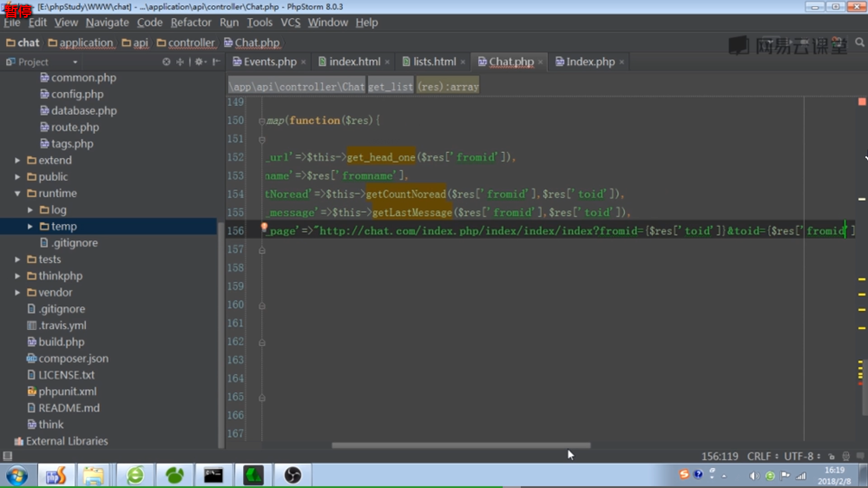Click the controller breadcrumb in navigation bar
Viewport: 868px width, 488px height.
[191, 43]
